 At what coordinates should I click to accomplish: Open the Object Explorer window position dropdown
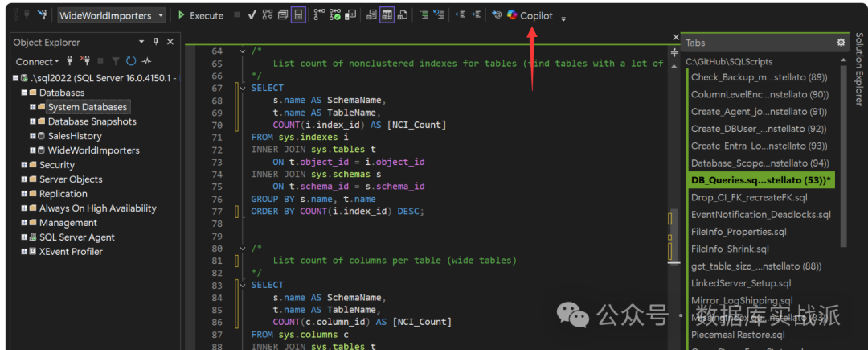click(141, 42)
